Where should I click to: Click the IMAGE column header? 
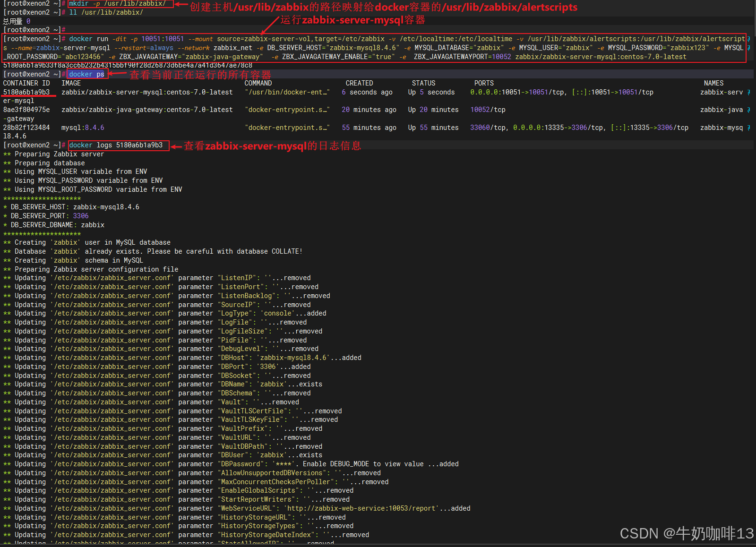[x=71, y=83]
